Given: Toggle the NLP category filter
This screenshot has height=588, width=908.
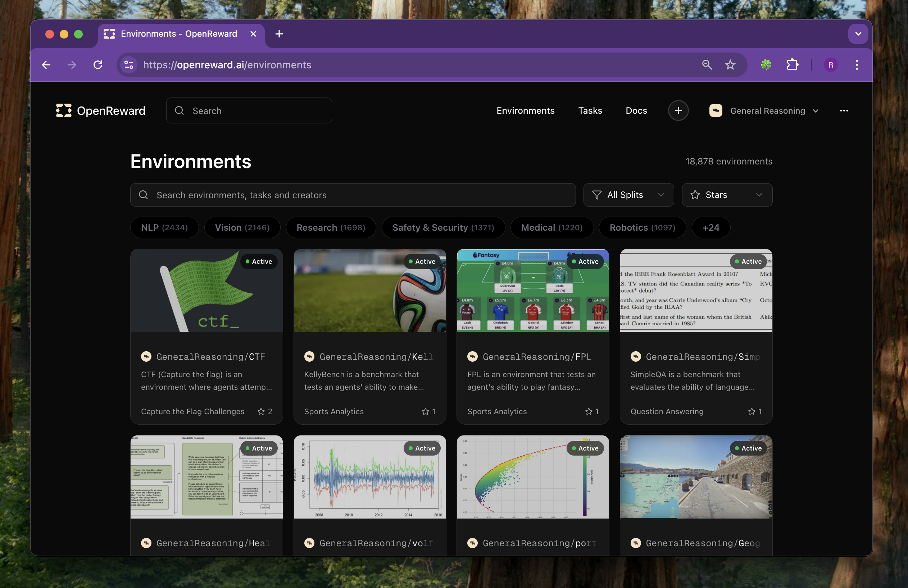Looking at the screenshot, I should click(x=164, y=227).
